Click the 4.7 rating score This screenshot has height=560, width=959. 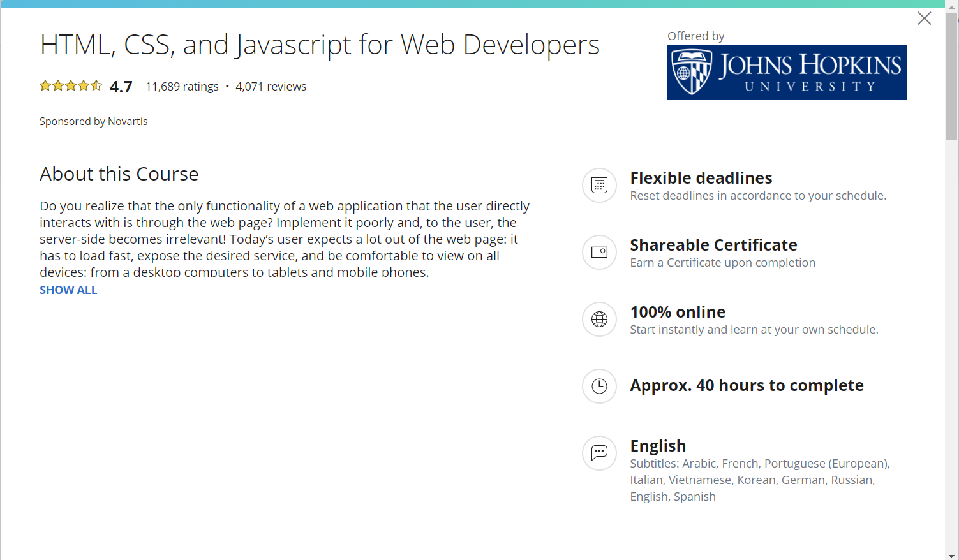click(121, 87)
